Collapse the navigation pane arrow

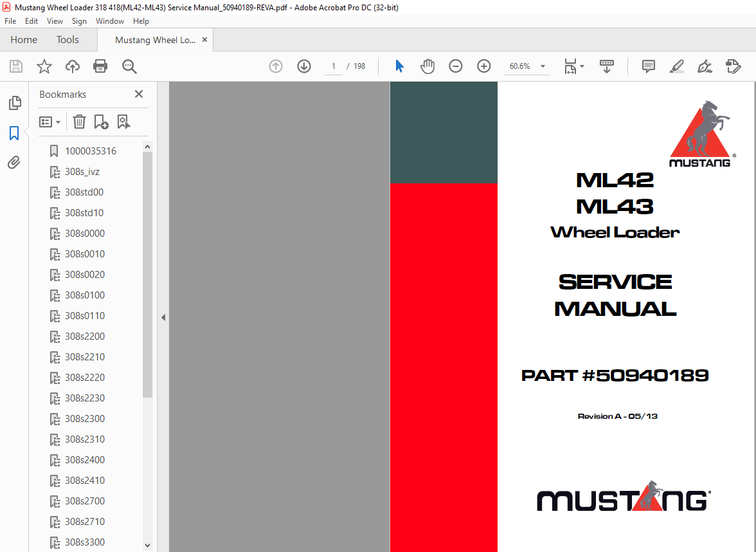[x=163, y=318]
